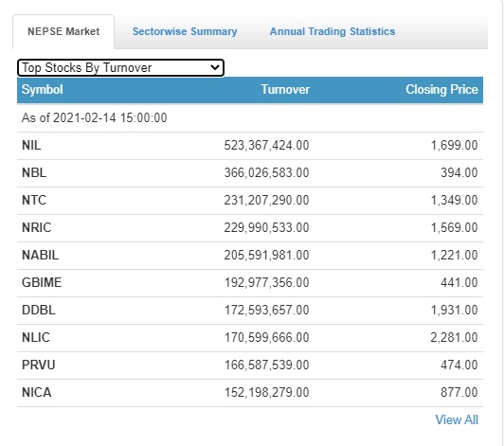The width and height of the screenshot is (504, 446).
Task: Open the DDBL stock entry
Action: tap(38, 310)
